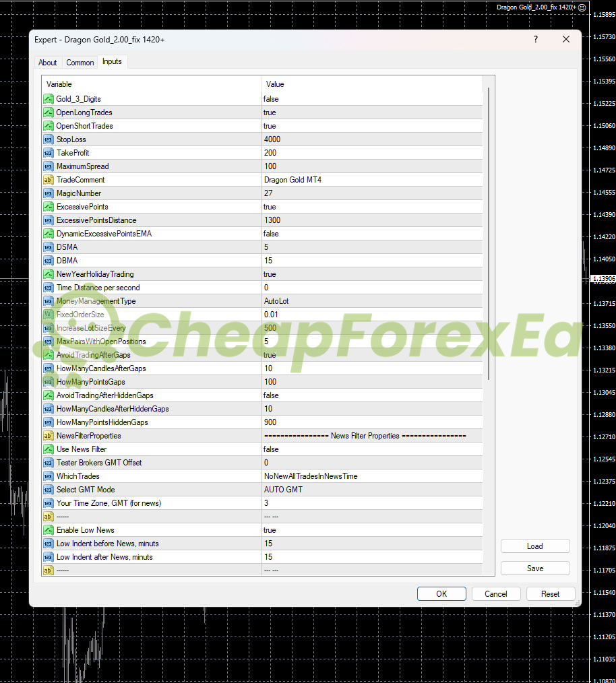Viewport: 616px width, 683px height.
Task: Click the icon beside ExcessivePointsDistance
Action: pyautogui.click(x=49, y=220)
